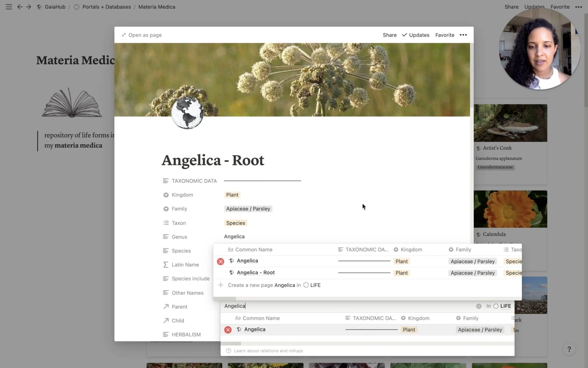The image size is (588, 368).
Task: Click the globe page icon on cover
Action: point(187,113)
